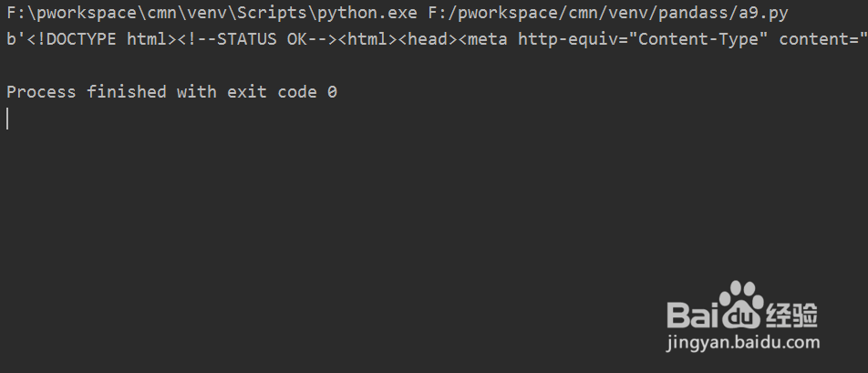868x373 pixels.
Task: Click the content= attribute at line end
Action: [823, 40]
